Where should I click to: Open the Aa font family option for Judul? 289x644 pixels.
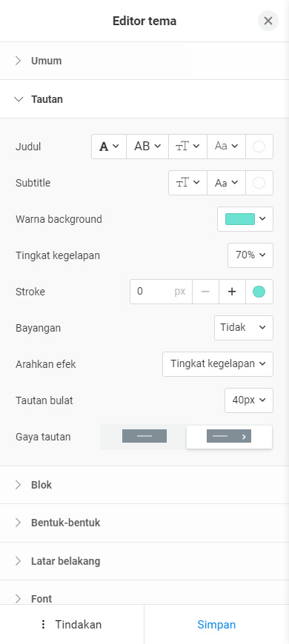click(x=227, y=147)
